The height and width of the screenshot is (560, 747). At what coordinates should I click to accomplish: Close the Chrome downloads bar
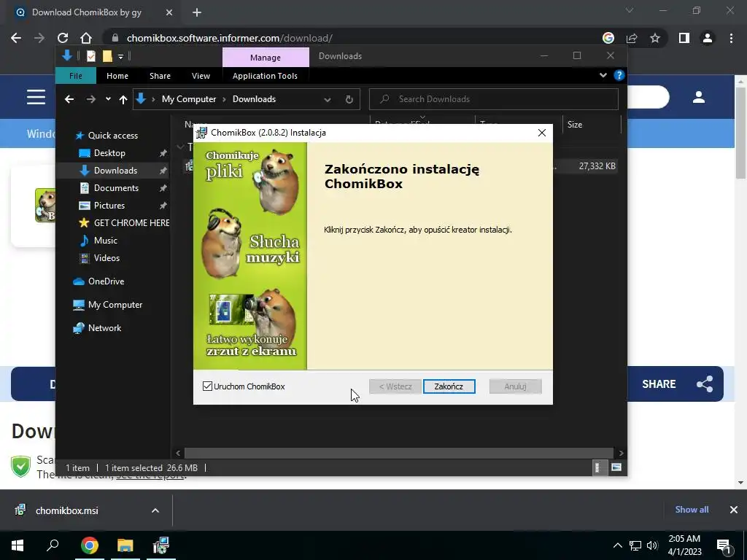tap(734, 510)
